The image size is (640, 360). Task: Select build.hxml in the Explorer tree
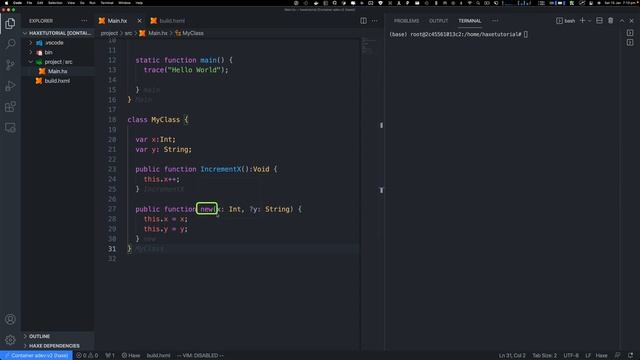pos(58,81)
